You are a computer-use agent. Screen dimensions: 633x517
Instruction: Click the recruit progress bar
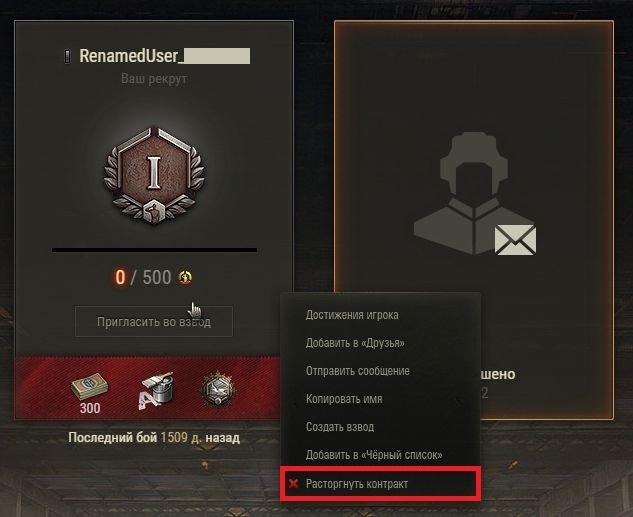point(154,250)
